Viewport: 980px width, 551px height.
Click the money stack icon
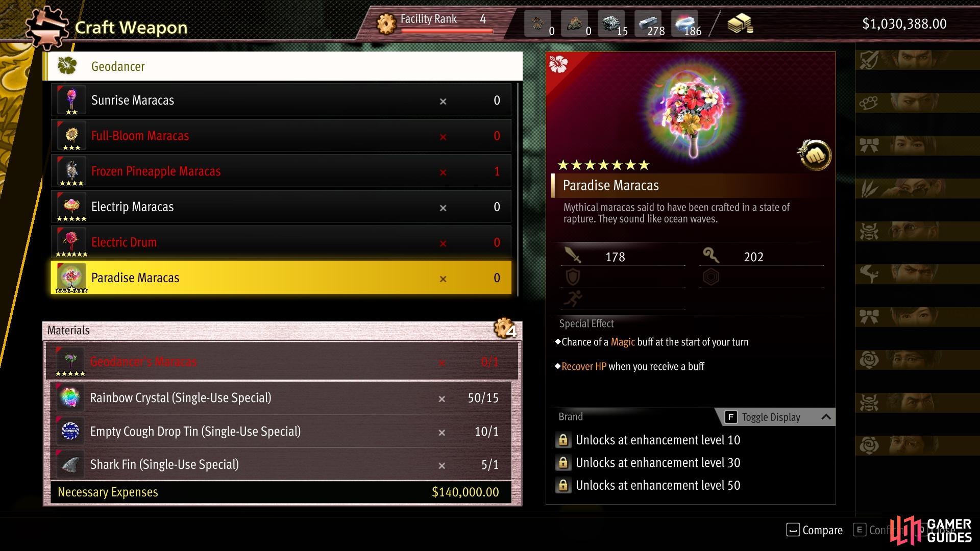click(740, 24)
